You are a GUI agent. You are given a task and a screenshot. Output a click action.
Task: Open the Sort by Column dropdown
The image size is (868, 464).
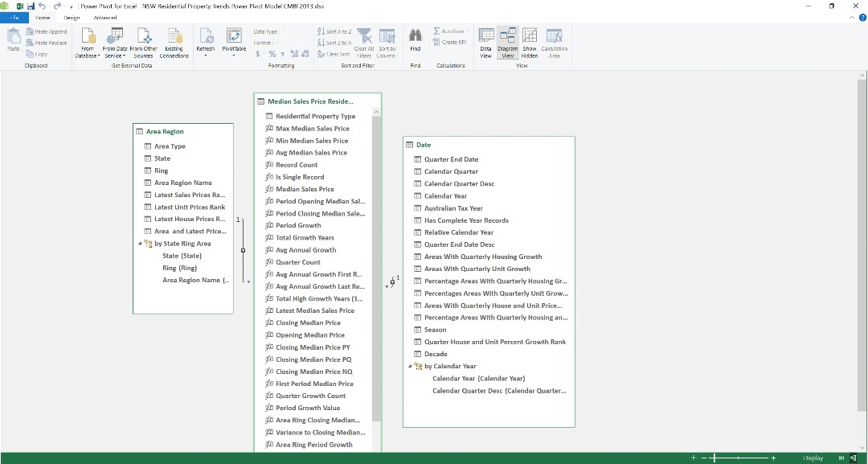pos(387,43)
